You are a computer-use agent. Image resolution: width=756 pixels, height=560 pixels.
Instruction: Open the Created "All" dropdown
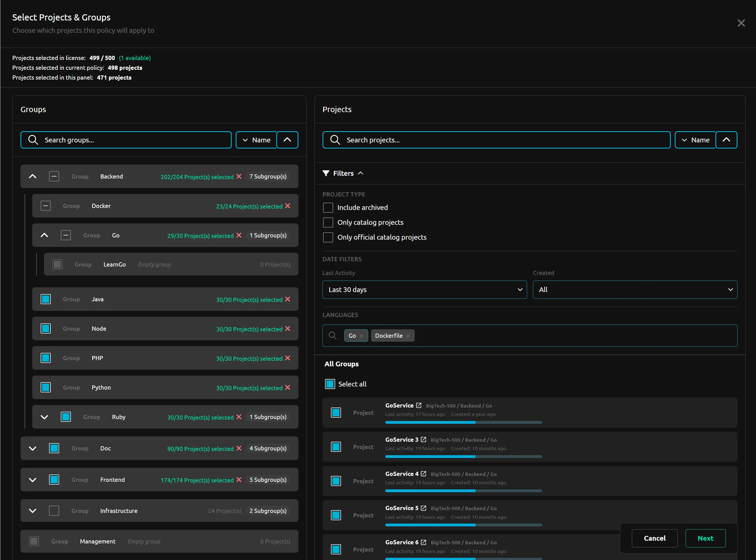[634, 290]
